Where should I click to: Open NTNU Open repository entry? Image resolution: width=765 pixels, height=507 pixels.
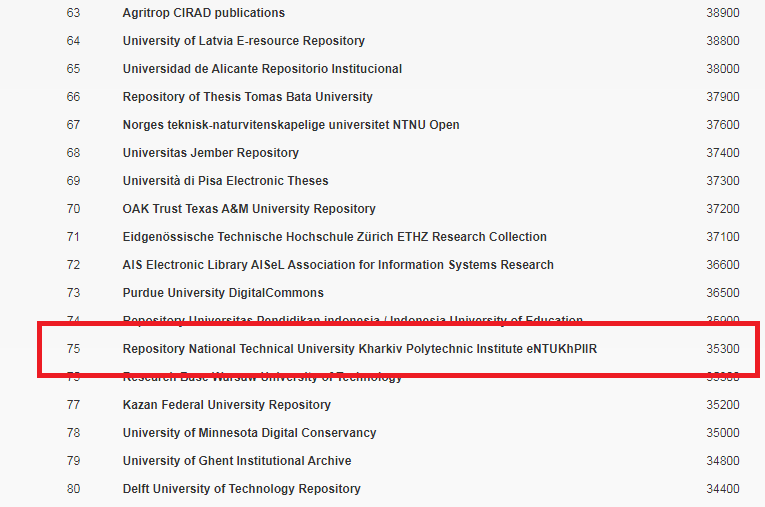click(290, 125)
